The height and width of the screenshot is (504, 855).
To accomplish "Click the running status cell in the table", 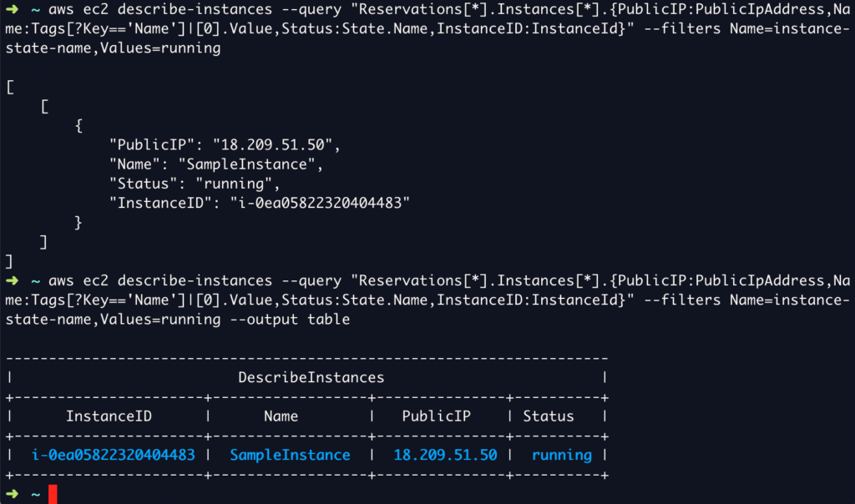I will (x=561, y=455).
